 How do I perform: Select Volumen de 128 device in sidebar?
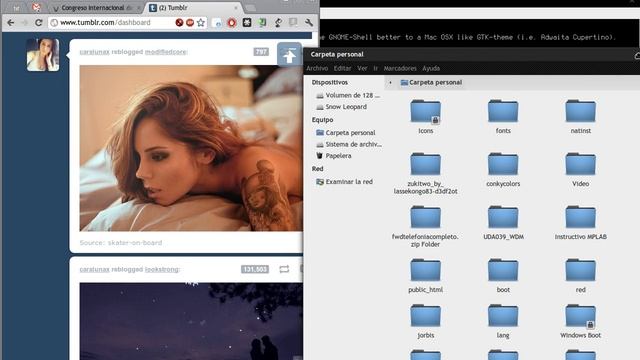click(x=348, y=95)
